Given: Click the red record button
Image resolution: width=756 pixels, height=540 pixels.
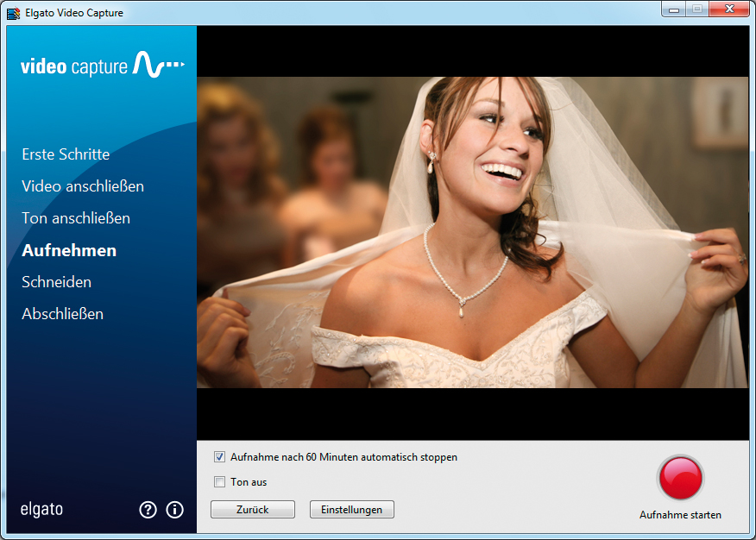Looking at the screenshot, I should point(681,477).
